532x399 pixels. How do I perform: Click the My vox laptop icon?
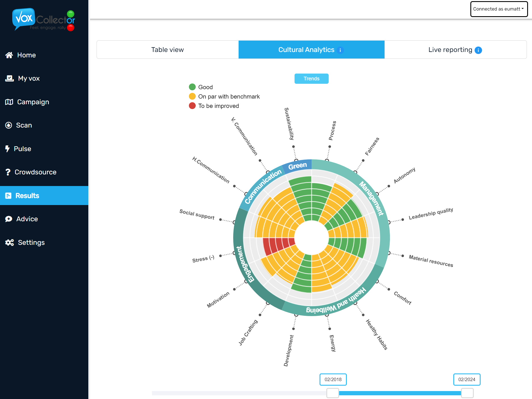click(9, 78)
